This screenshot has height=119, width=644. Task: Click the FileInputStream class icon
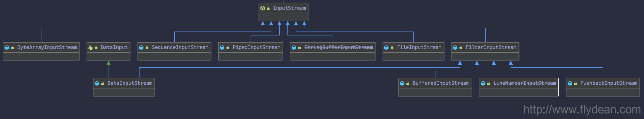tap(386, 47)
